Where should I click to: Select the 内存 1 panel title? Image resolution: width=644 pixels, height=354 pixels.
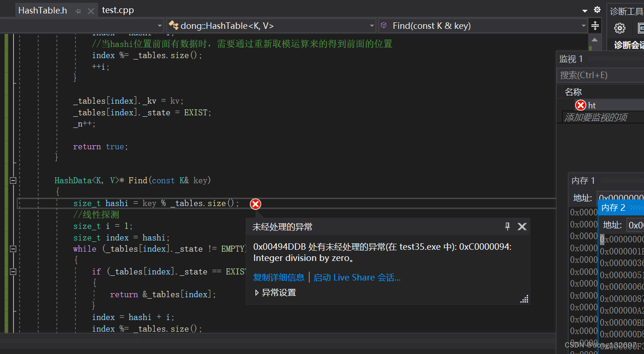583,180
